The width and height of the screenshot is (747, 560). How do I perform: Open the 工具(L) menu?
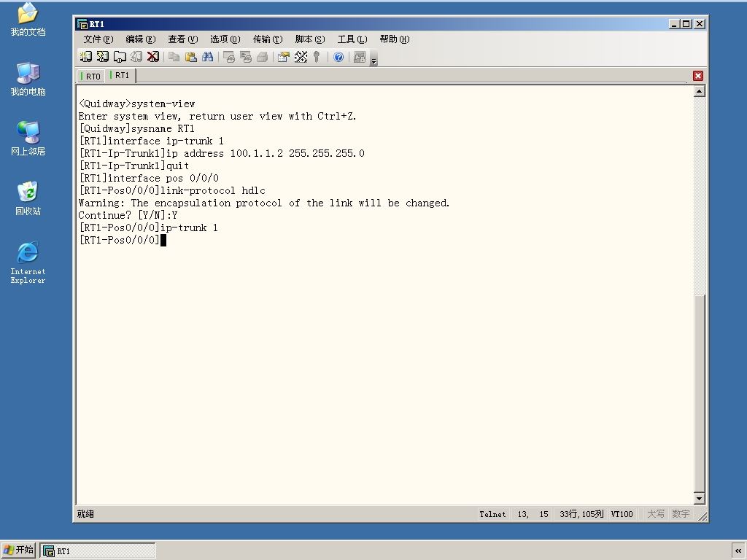click(352, 39)
